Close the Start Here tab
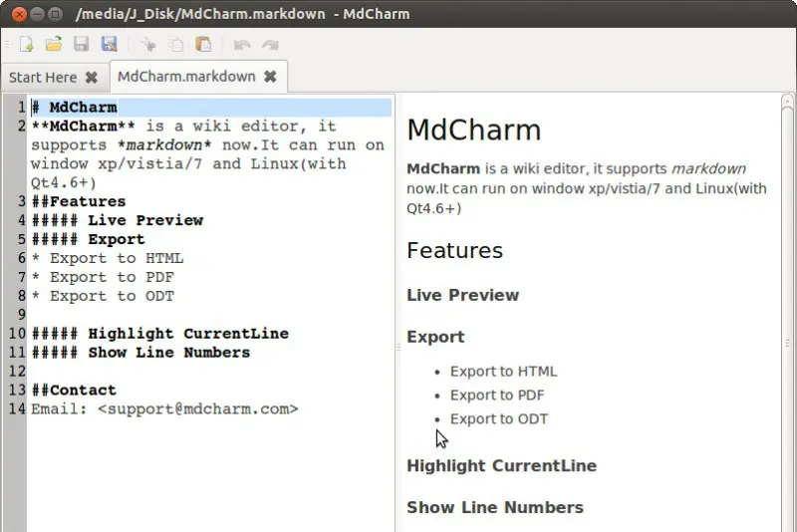The width and height of the screenshot is (797, 532). (x=92, y=78)
